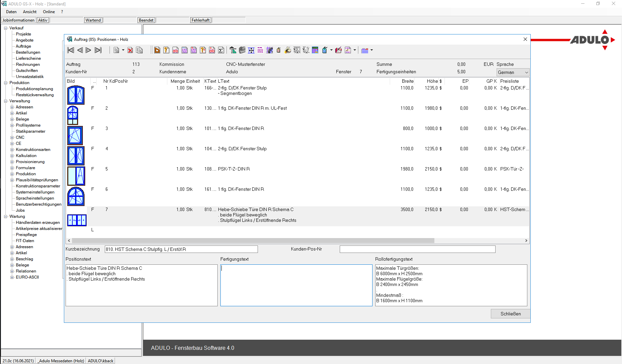Go to next position record

[89, 50]
